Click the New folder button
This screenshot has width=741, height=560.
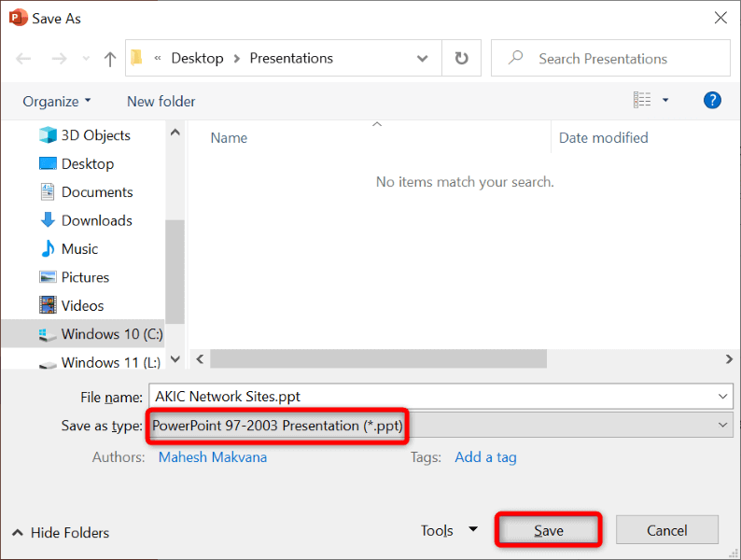pyautogui.click(x=161, y=101)
